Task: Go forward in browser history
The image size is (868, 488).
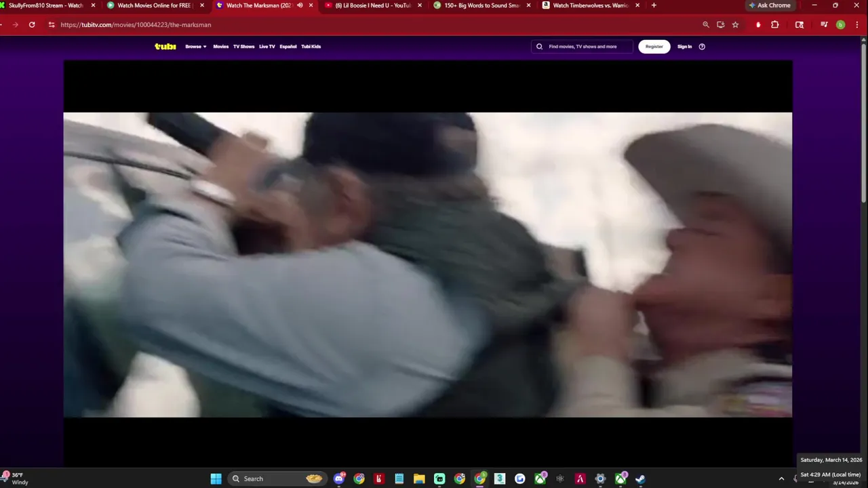Action: (15, 24)
